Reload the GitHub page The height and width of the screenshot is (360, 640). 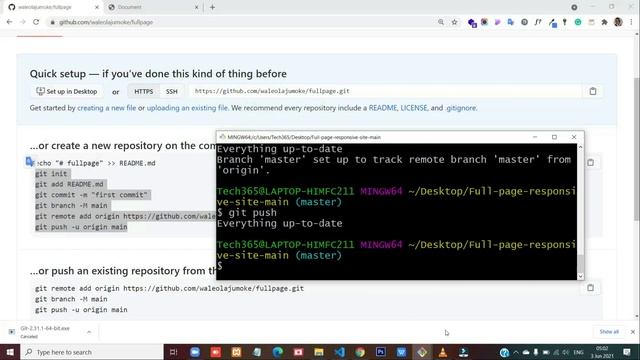[x=36, y=22]
